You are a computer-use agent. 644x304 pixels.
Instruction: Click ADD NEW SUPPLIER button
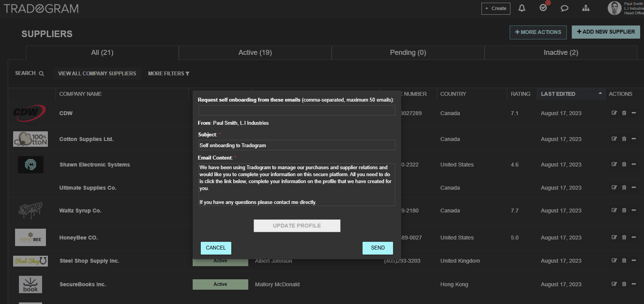point(606,32)
